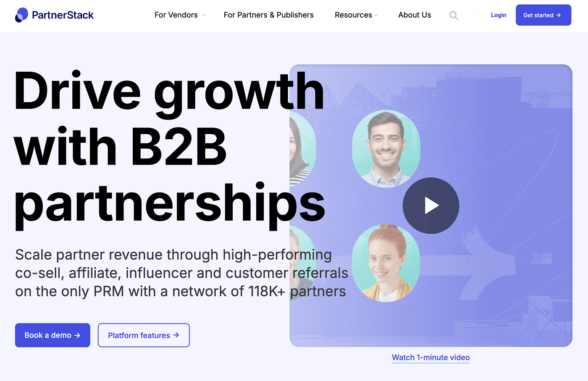The height and width of the screenshot is (381, 588).
Task: Go to About Us page
Action: tap(415, 15)
